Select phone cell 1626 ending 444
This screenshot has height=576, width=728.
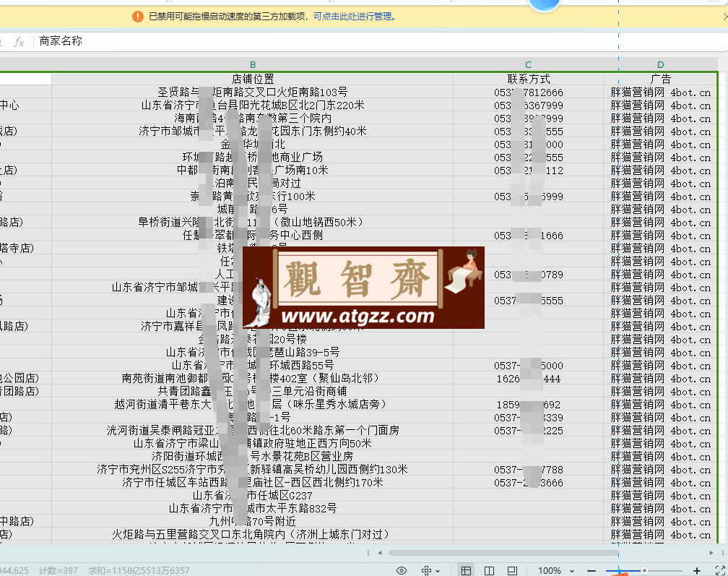coord(529,379)
